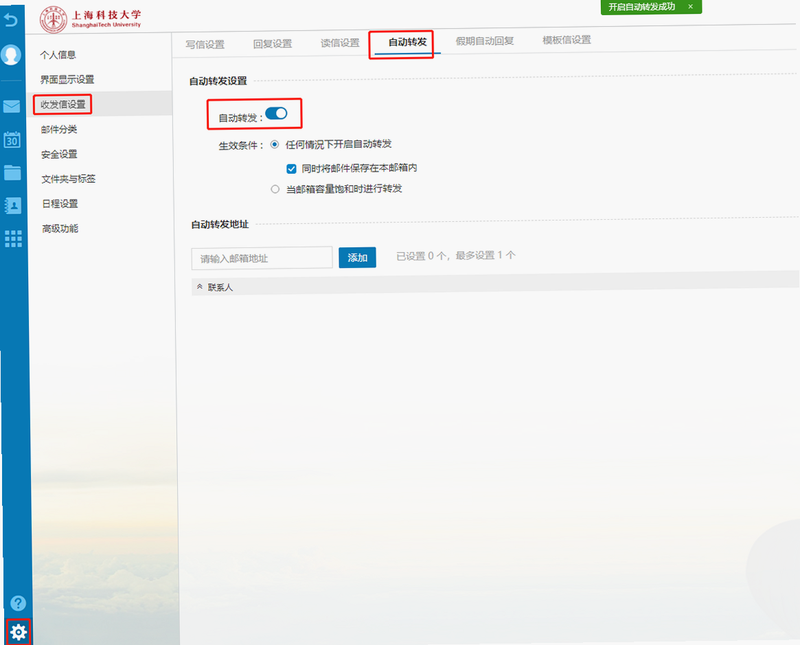Open the contacts address book icon
Image resolution: width=800 pixels, height=645 pixels.
point(12,206)
